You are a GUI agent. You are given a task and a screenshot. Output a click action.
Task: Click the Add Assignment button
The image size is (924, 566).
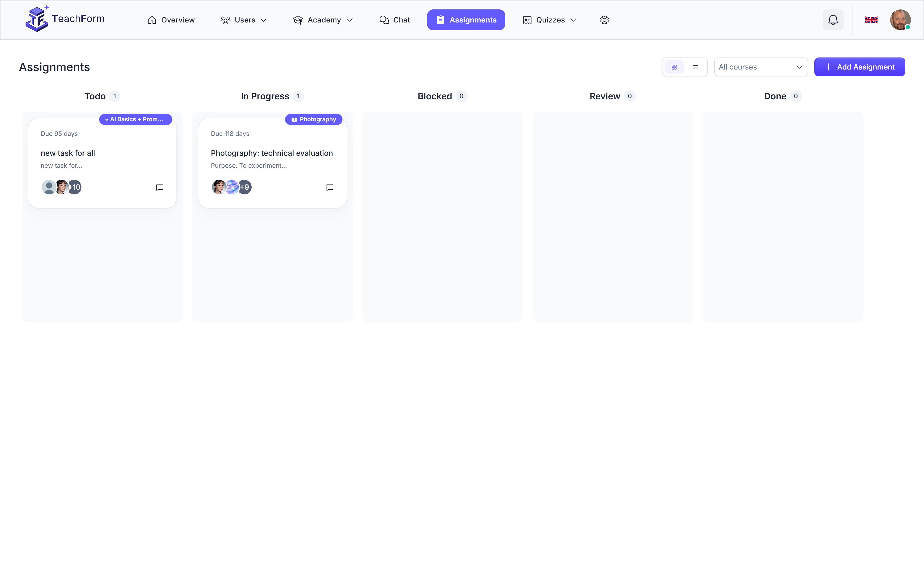859,67
